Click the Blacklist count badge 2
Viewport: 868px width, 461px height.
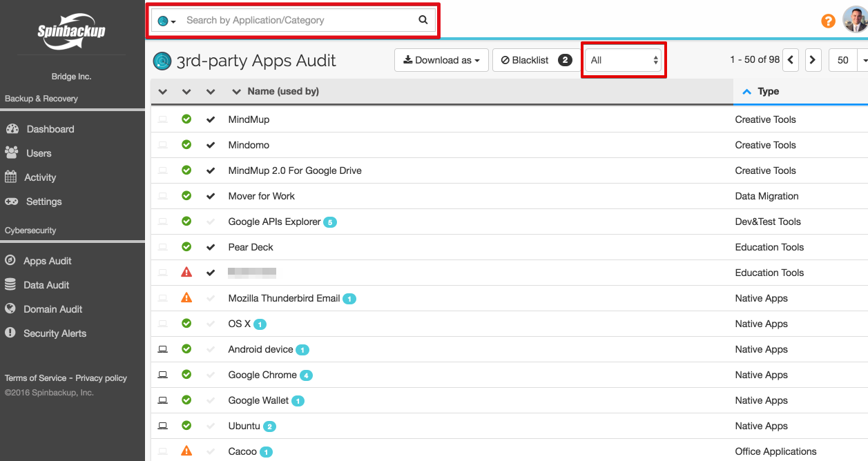[565, 60]
